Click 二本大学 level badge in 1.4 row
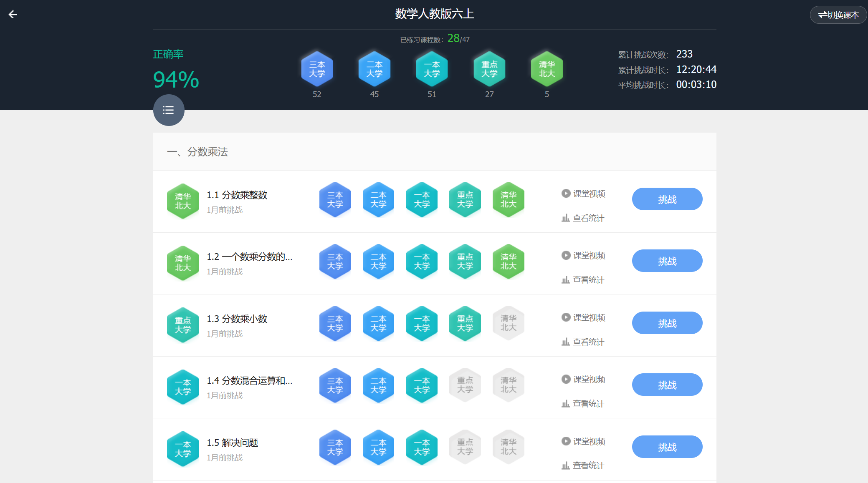 [378, 385]
